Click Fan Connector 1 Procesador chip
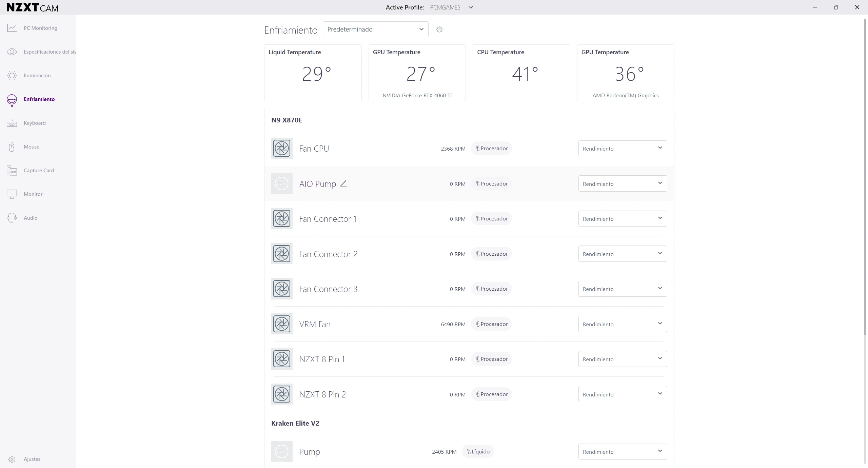The width and height of the screenshot is (868, 468). click(491, 218)
